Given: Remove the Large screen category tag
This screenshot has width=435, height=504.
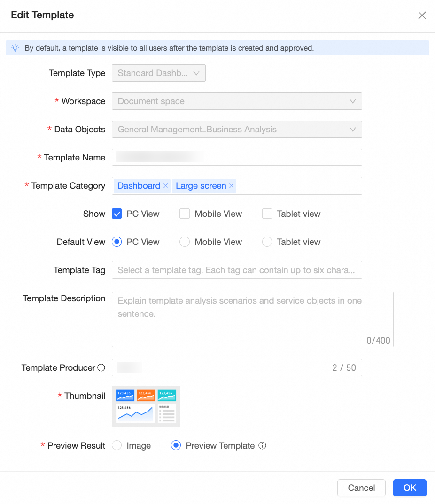Looking at the screenshot, I should click(231, 186).
